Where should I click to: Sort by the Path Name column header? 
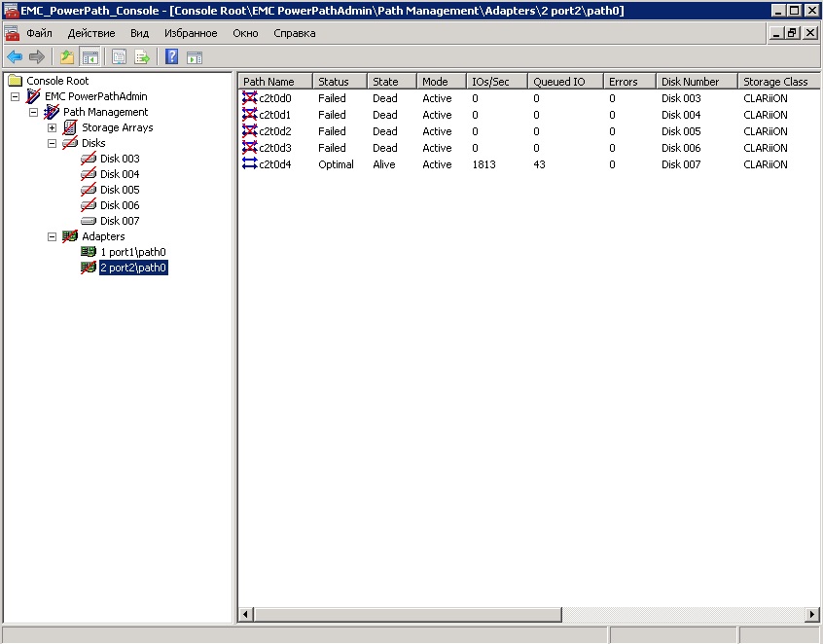[275, 82]
